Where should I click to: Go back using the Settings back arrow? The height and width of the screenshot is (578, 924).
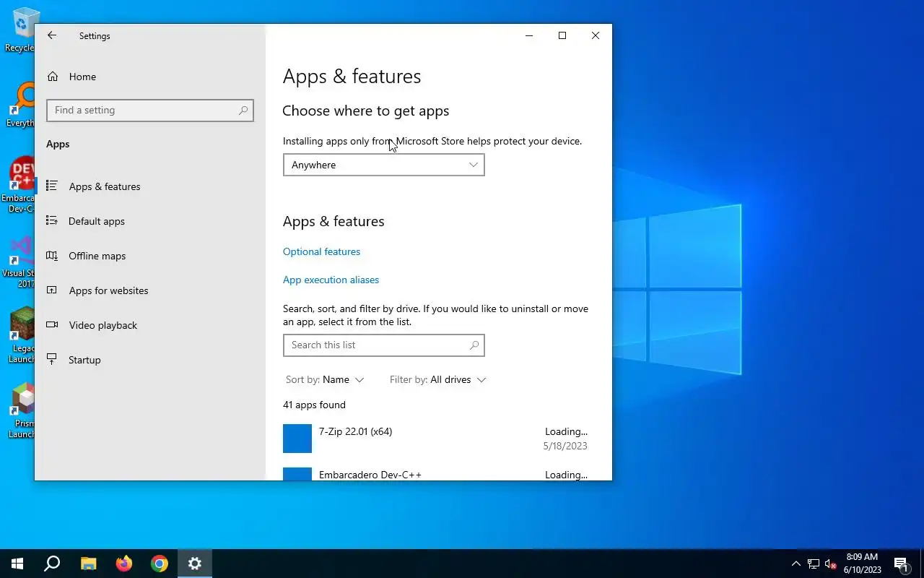click(x=52, y=35)
